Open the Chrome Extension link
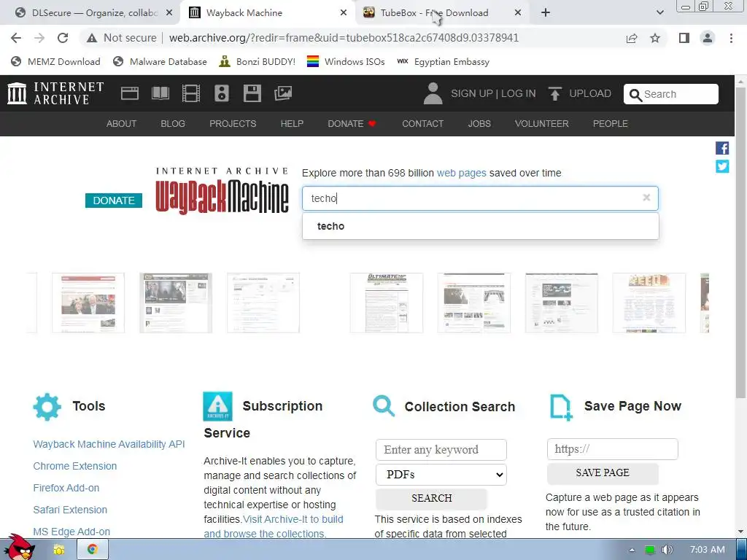 tap(75, 466)
